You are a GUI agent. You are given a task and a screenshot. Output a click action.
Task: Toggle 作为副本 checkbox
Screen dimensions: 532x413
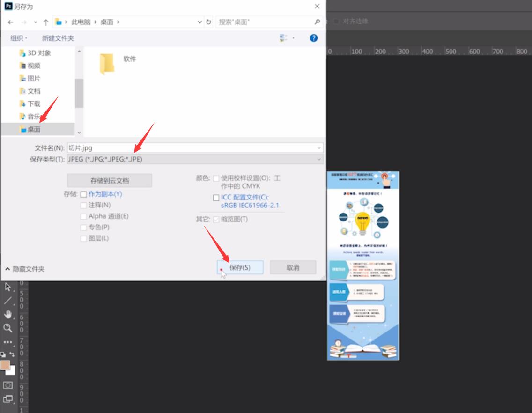(x=83, y=194)
